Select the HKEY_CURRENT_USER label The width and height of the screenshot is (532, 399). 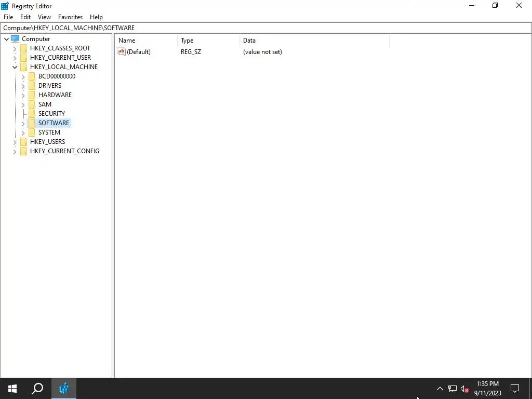pos(60,57)
